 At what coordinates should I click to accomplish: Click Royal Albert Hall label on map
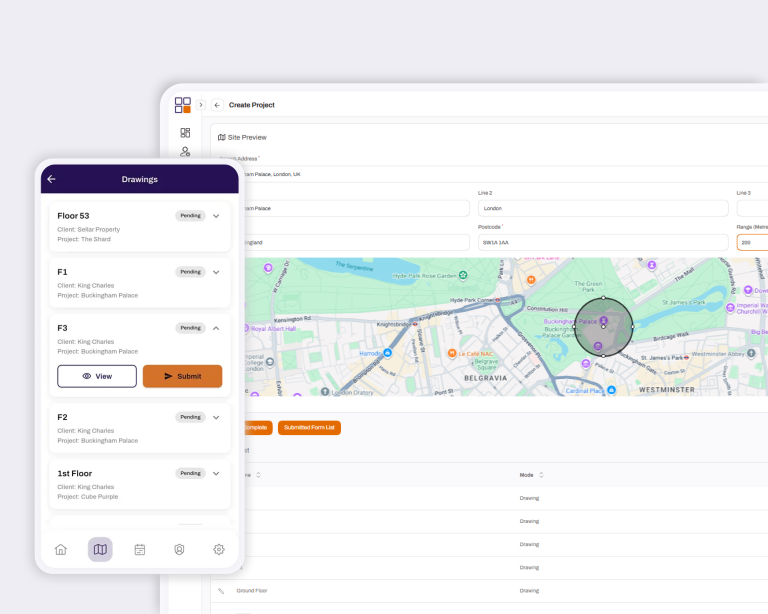click(x=273, y=329)
